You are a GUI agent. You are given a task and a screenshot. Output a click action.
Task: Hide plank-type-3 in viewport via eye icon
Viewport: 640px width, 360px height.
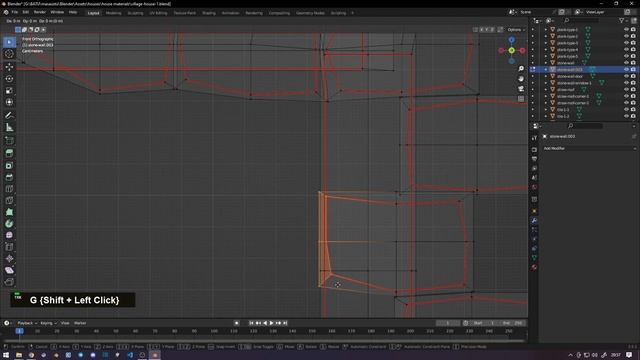click(626, 43)
